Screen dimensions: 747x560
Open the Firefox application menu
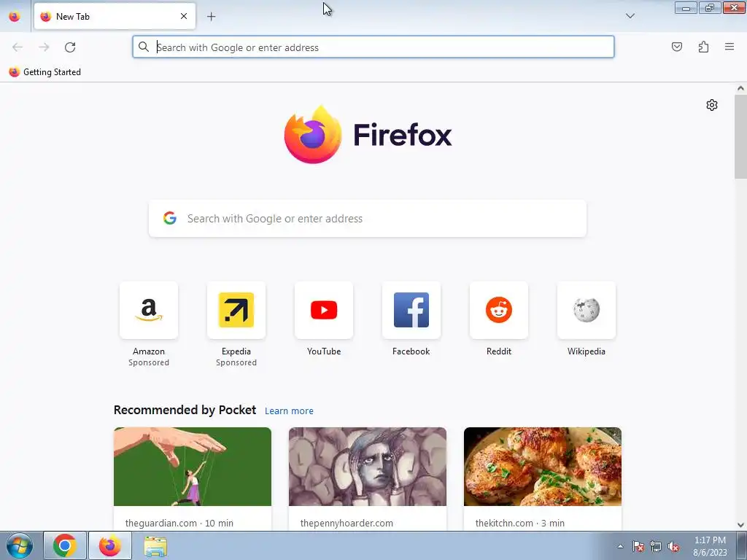point(729,47)
